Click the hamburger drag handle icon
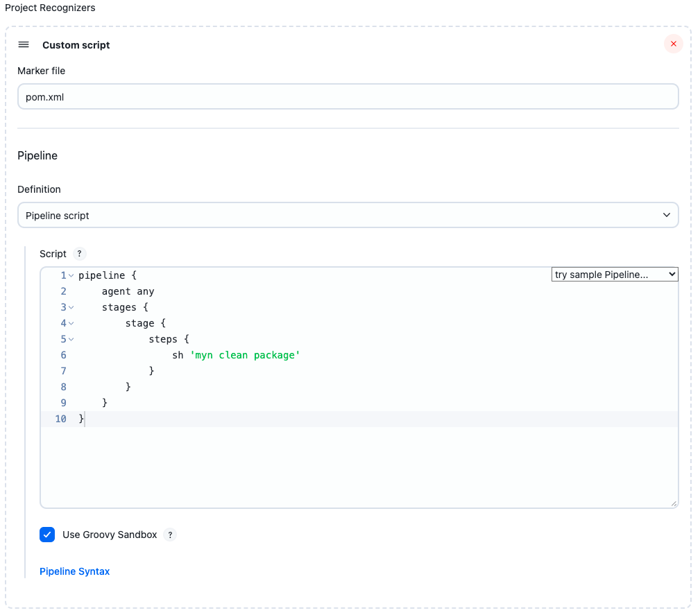 [24, 44]
